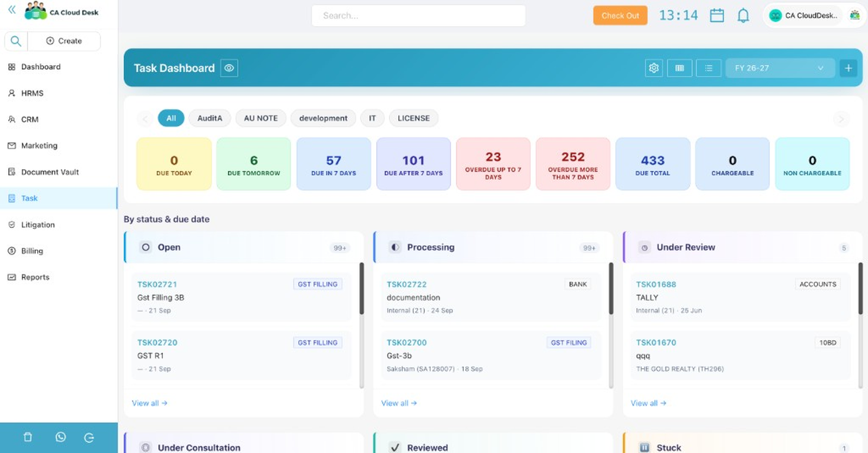This screenshot has width=868, height=453.
Task: Click the plus add task icon
Action: pyautogui.click(x=848, y=68)
